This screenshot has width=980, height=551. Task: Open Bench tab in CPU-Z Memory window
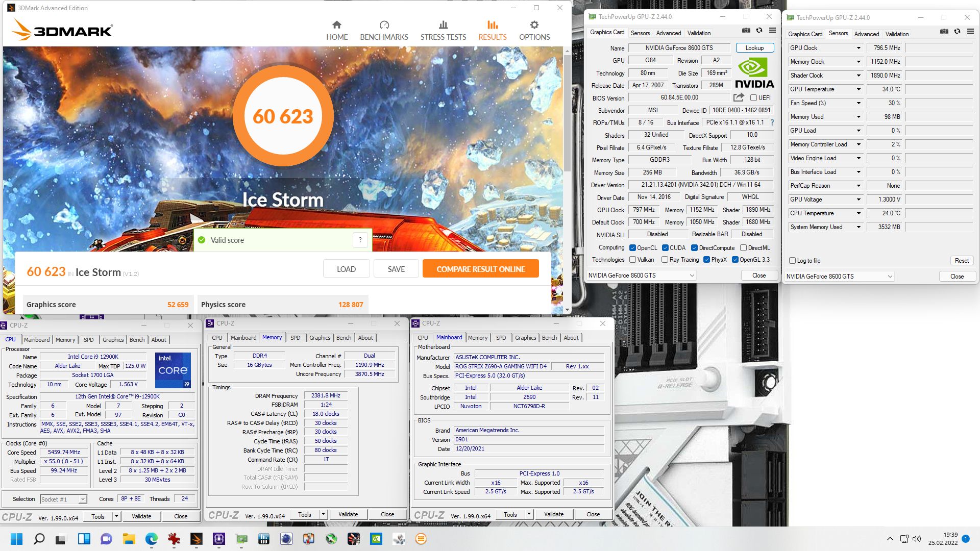tap(344, 338)
